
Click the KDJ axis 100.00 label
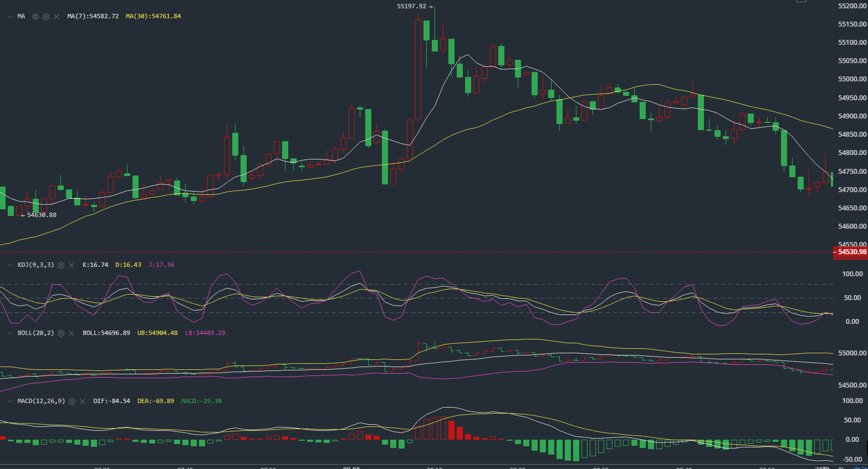(x=852, y=274)
